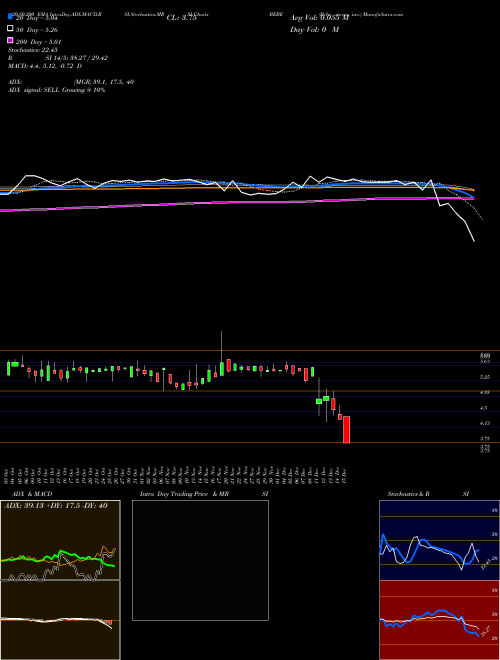
Task: Click the 'ADX: 39.13 +DY: 17.5 -DY: 40' header
Action: point(56,506)
